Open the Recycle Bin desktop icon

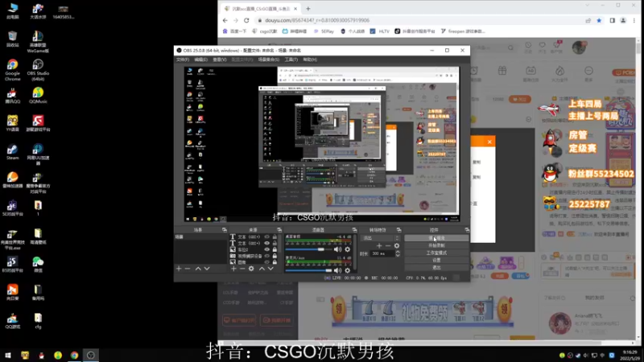point(12,39)
